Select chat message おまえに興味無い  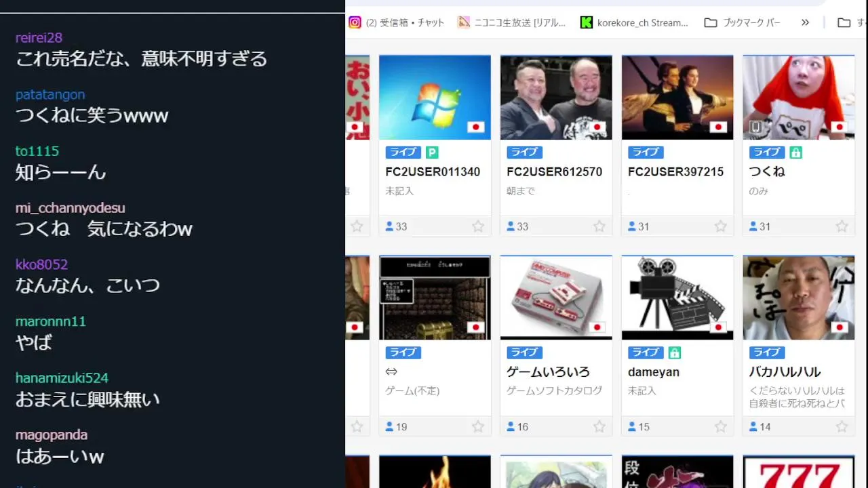87,399
